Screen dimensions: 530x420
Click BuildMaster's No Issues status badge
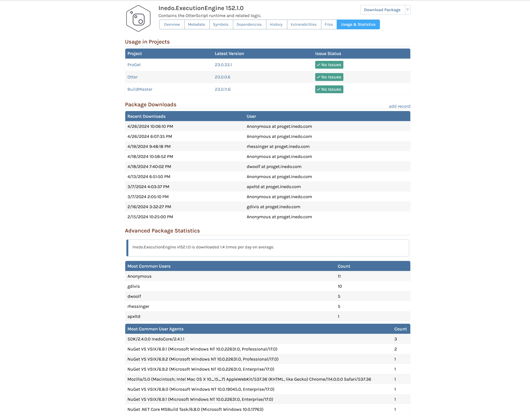[x=329, y=89]
